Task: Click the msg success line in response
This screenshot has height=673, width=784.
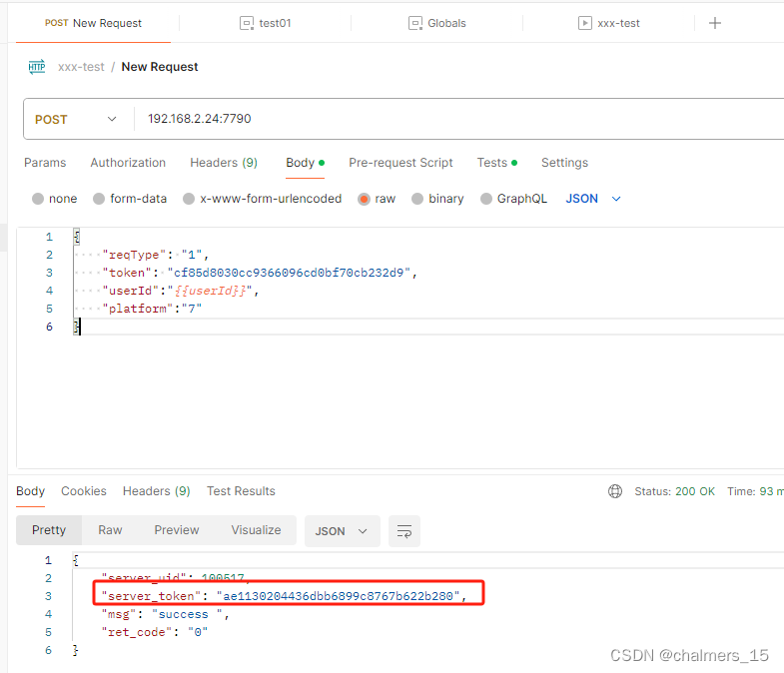Action: click(x=165, y=614)
